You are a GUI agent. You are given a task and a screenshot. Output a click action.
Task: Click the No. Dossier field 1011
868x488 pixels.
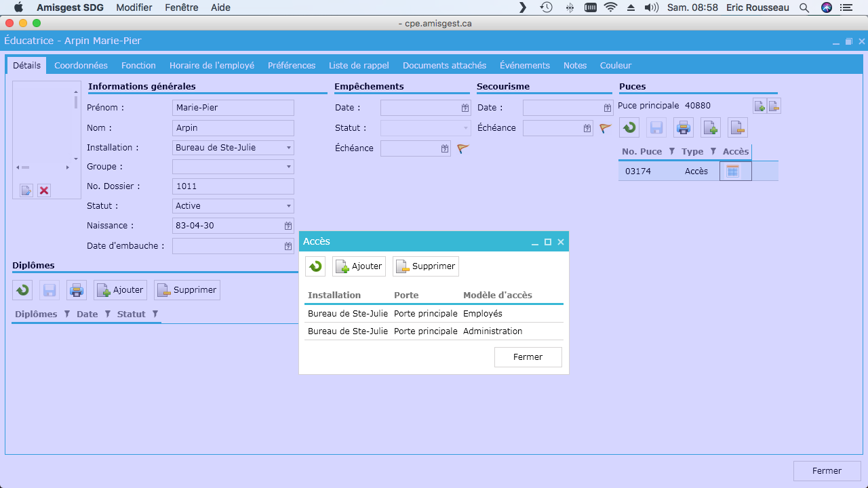tap(233, 186)
